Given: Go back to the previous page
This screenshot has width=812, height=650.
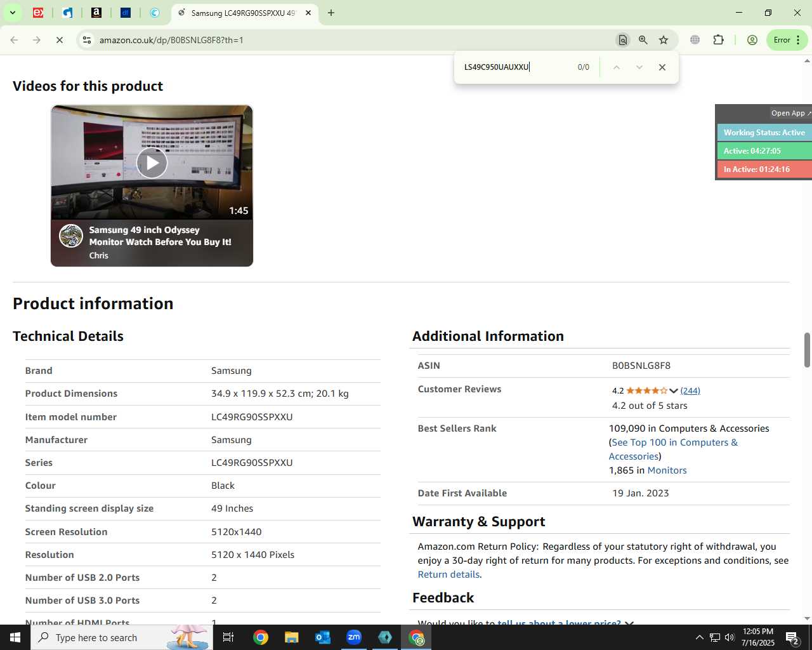Looking at the screenshot, I should [x=14, y=40].
